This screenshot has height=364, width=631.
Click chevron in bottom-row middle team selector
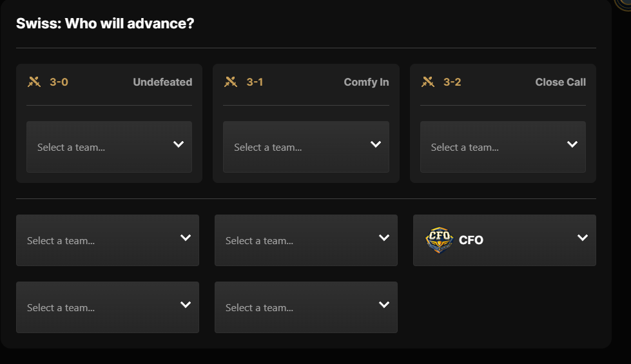[x=384, y=305]
